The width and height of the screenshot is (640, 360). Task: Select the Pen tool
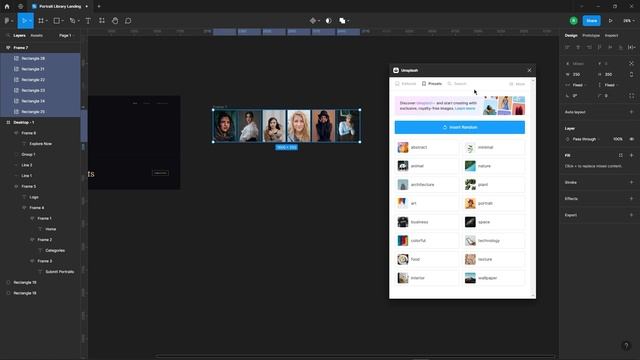73,21
